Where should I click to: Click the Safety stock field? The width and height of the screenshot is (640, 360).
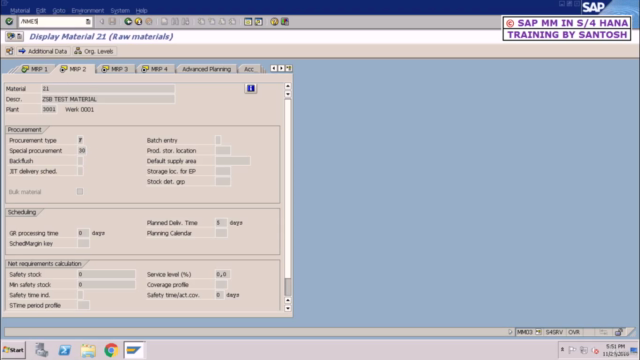click(106, 274)
